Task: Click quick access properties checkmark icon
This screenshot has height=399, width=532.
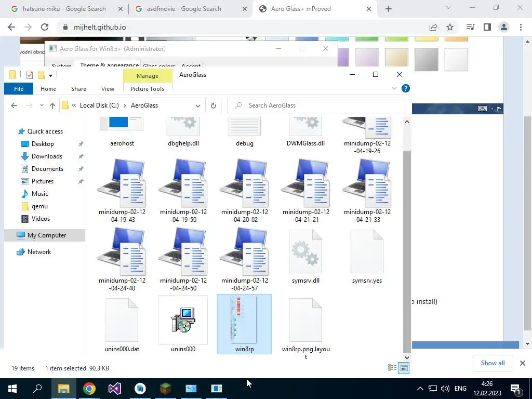Action: [x=30, y=75]
